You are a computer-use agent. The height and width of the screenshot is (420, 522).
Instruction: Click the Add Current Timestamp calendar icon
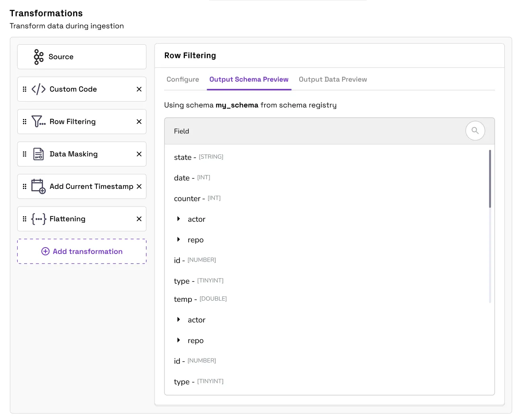39,186
